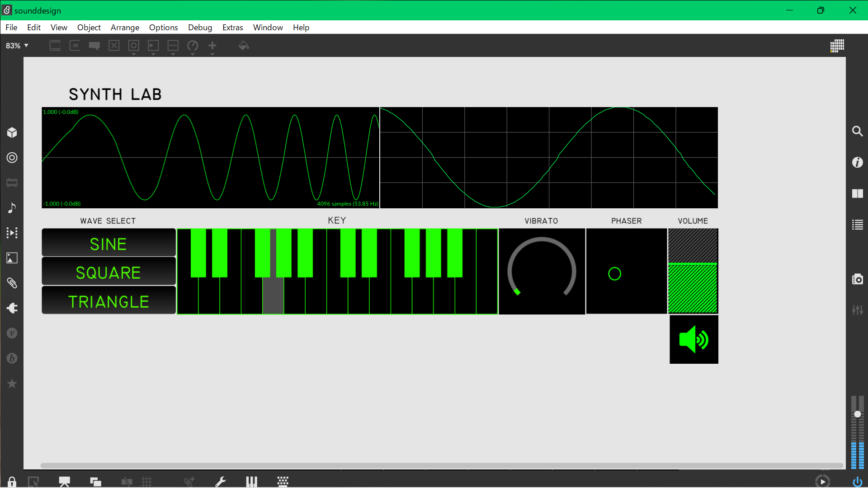
Task: Expand the button object dropdown arrow
Action: [x=133, y=54]
